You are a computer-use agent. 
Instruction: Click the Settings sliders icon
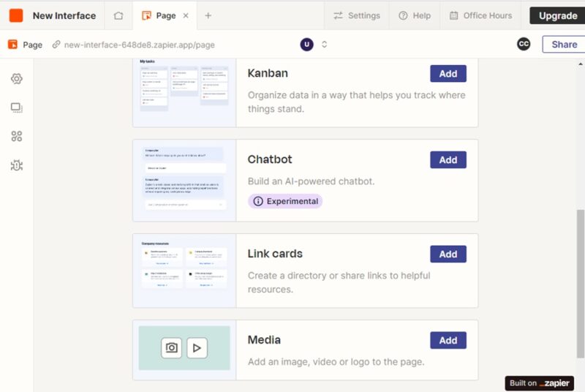(x=338, y=15)
